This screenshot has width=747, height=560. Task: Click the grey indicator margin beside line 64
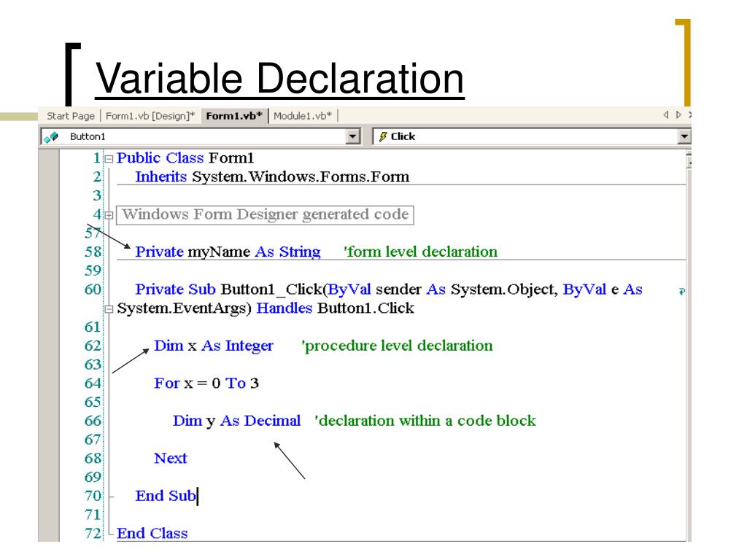coord(49,383)
